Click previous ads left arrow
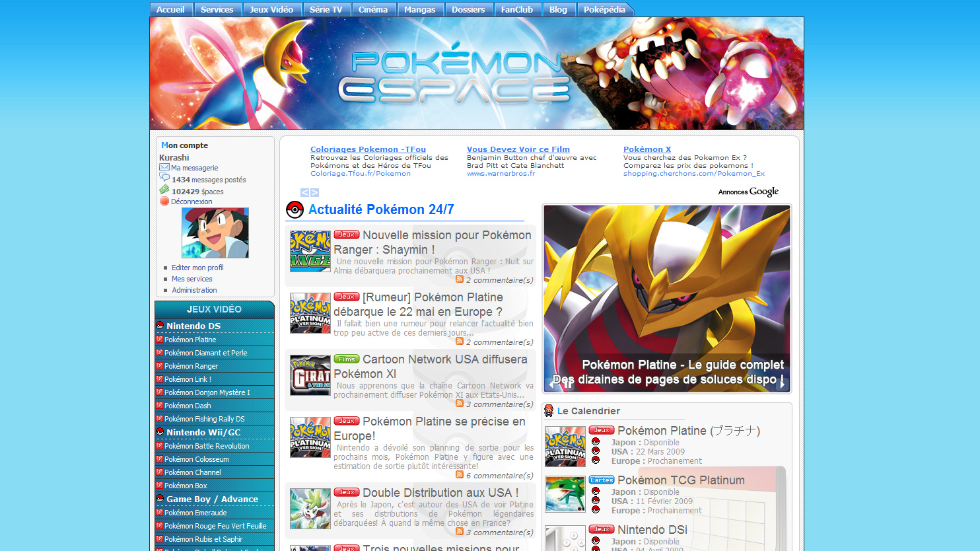 click(304, 192)
